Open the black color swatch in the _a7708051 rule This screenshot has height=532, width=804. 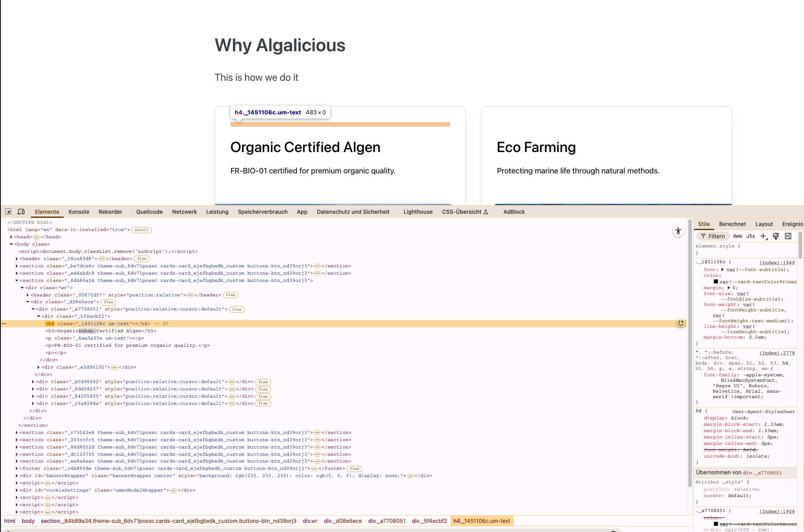coord(716,524)
